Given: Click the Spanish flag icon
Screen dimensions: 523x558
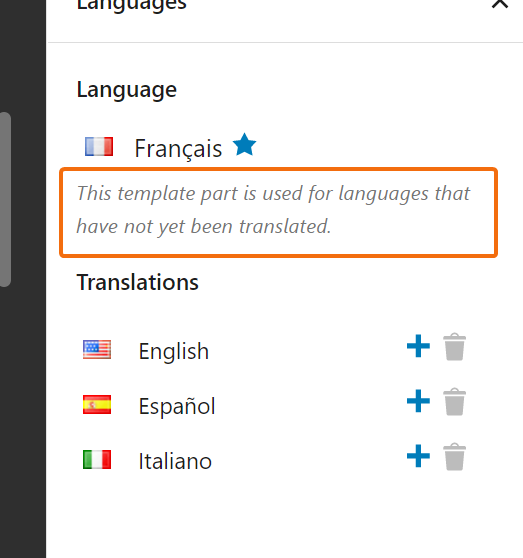Looking at the screenshot, I should [97, 405].
